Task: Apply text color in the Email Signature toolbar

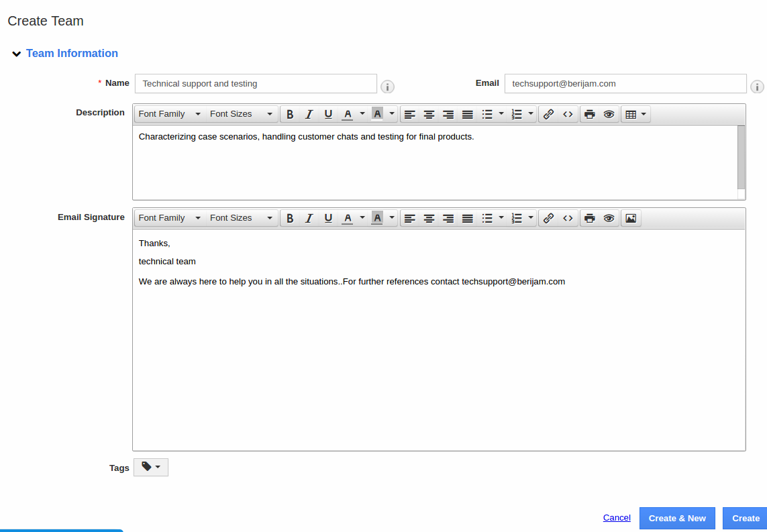Action: point(348,218)
